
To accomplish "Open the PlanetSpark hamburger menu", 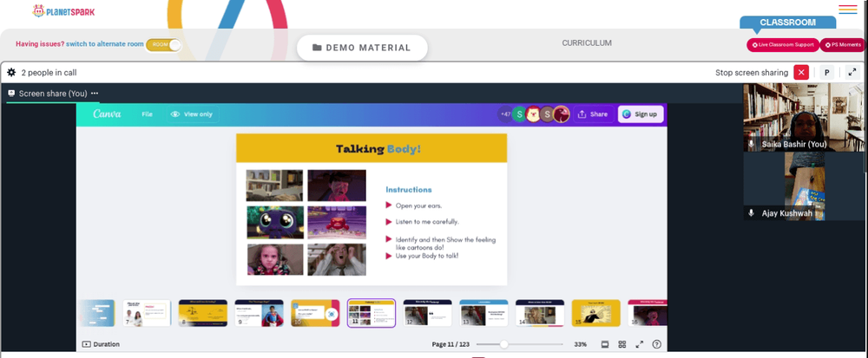I will [x=847, y=10].
